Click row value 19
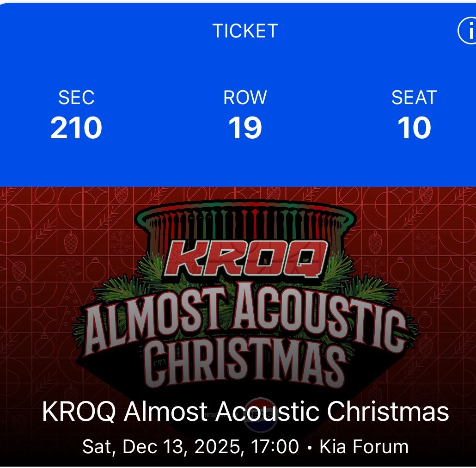476x468 pixels. (244, 127)
